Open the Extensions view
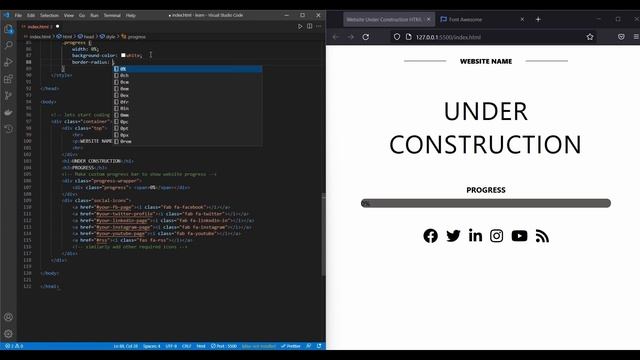The image size is (640, 360). [x=8, y=79]
